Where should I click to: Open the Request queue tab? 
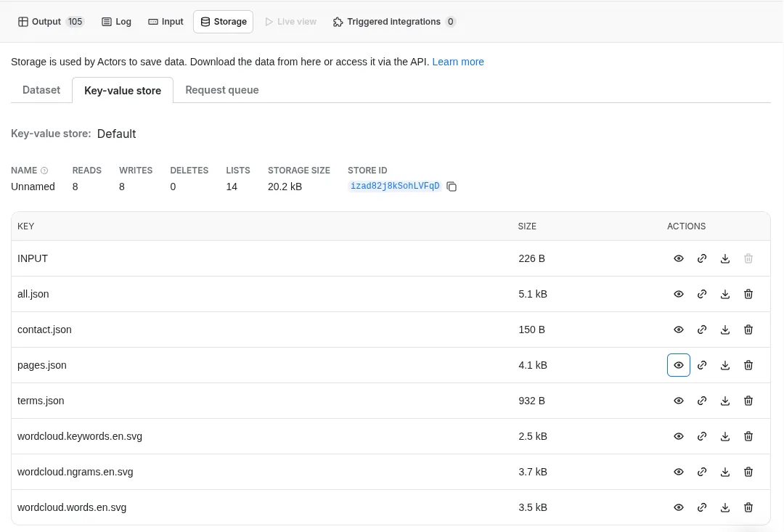tap(222, 90)
